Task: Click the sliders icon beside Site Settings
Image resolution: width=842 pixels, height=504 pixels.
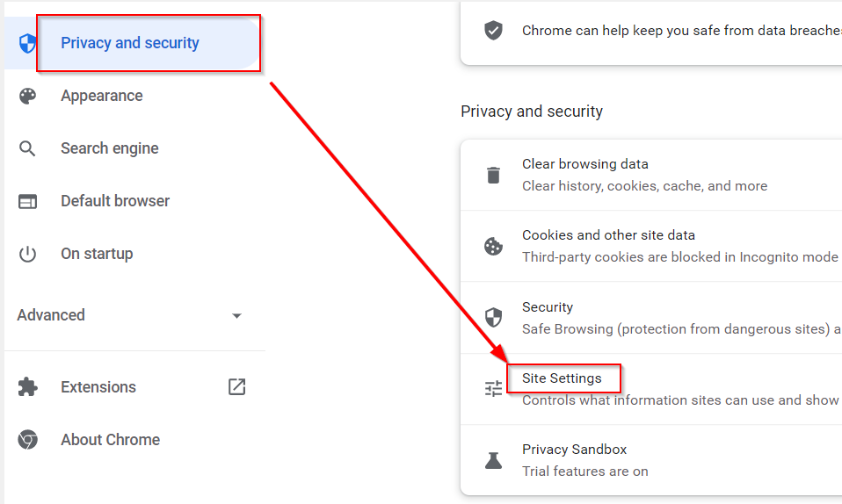Action: (493, 389)
